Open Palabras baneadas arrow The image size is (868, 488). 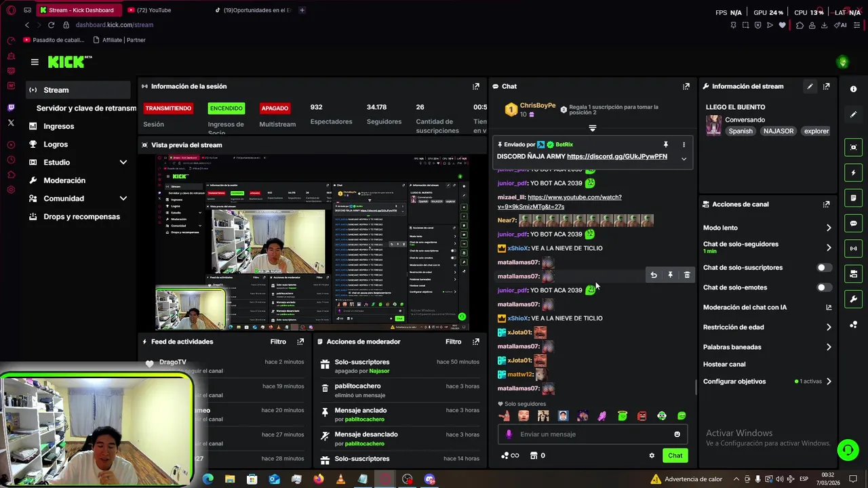[x=828, y=347]
